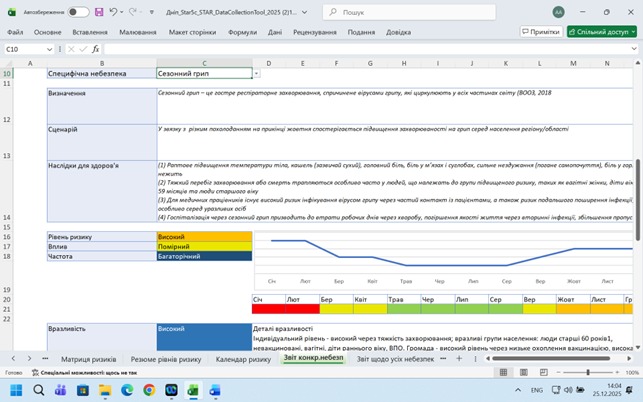The width and height of the screenshot is (643, 402).
Task: Click the Спільний доступ share button
Action: [600, 32]
